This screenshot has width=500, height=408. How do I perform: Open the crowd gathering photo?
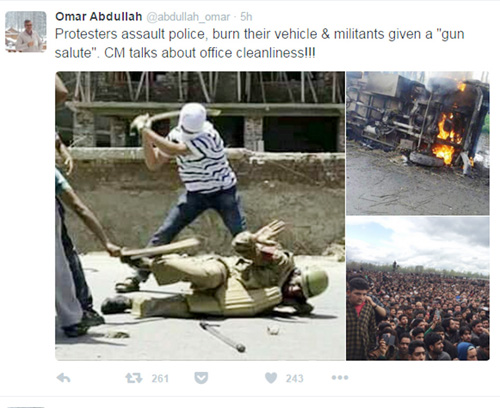tap(418, 288)
